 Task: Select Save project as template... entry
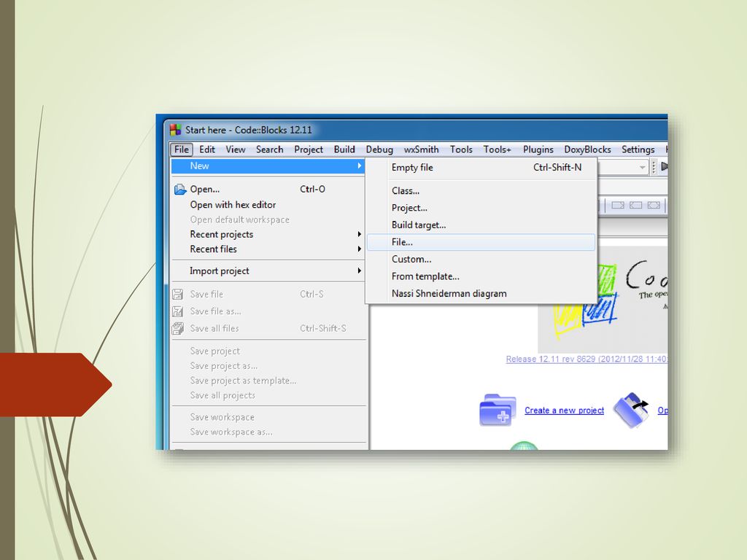[x=268, y=381]
